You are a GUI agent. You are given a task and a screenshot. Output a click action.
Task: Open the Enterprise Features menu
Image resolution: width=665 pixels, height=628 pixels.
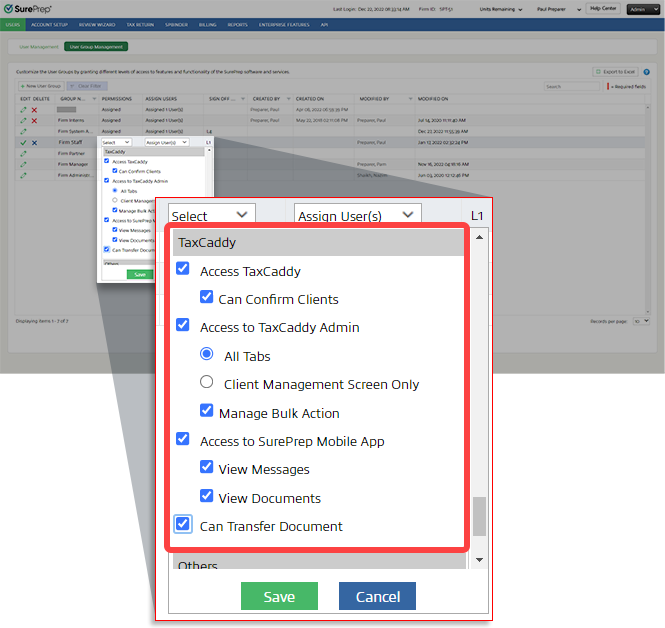click(284, 25)
